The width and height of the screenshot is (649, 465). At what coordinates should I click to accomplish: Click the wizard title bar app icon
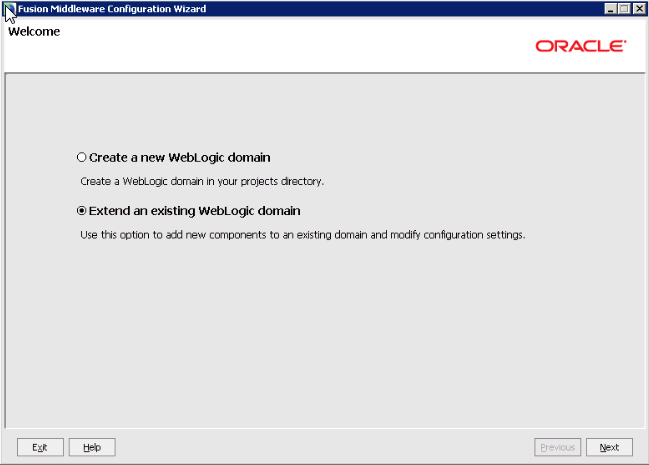(x=10, y=9)
